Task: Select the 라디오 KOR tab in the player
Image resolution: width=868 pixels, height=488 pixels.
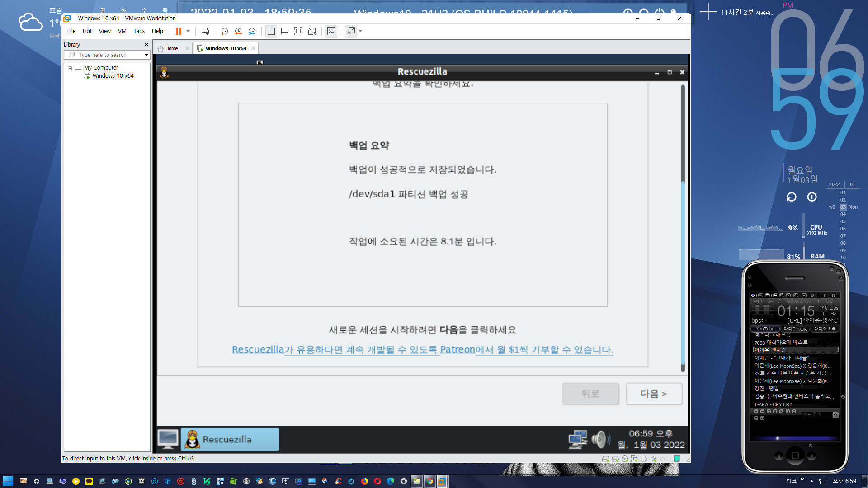Action: (x=795, y=329)
